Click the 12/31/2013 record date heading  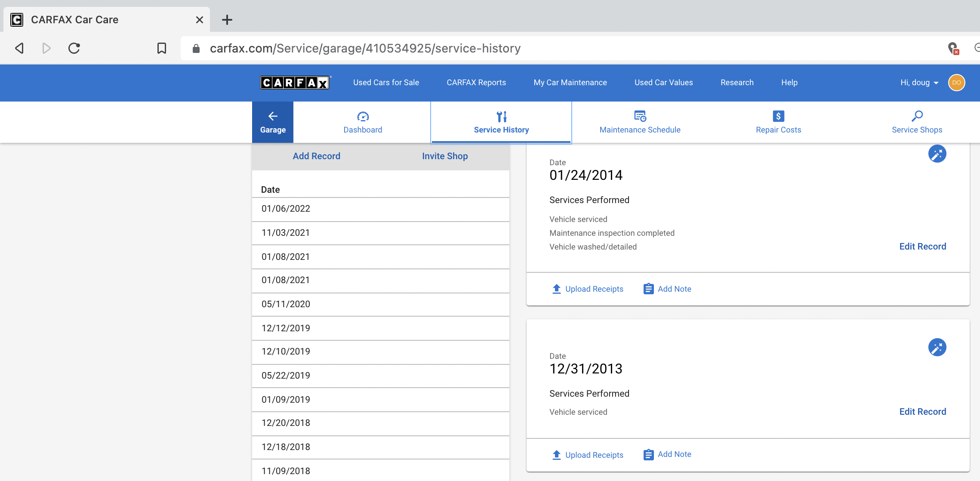[x=586, y=369]
